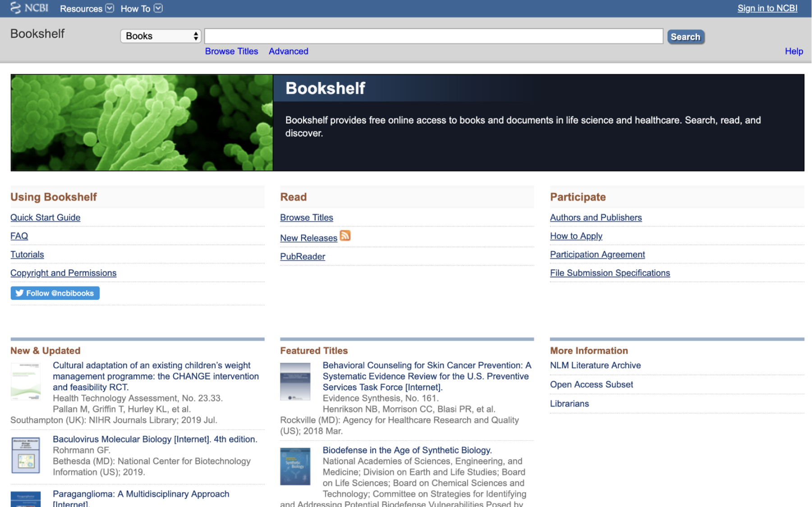
Task: Open the PubReader link
Action: (x=303, y=256)
